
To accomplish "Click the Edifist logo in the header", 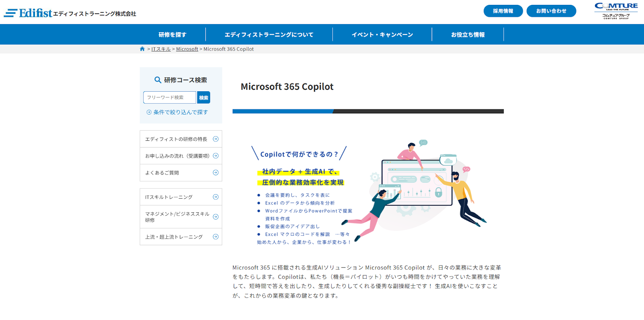I will pyautogui.click(x=28, y=13).
